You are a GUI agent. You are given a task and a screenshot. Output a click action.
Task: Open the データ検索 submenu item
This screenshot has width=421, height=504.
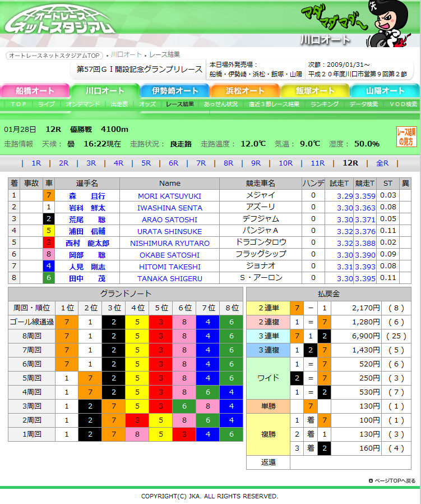point(364,104)
